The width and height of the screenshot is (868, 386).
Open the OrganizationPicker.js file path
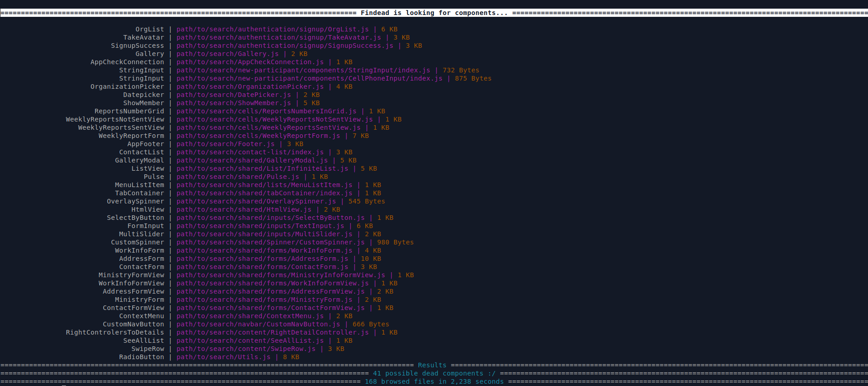click(x=250, y=86)
